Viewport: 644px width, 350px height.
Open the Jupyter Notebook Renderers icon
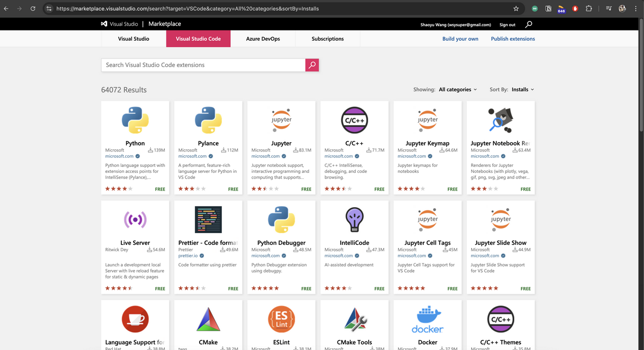tap(501, 120)
